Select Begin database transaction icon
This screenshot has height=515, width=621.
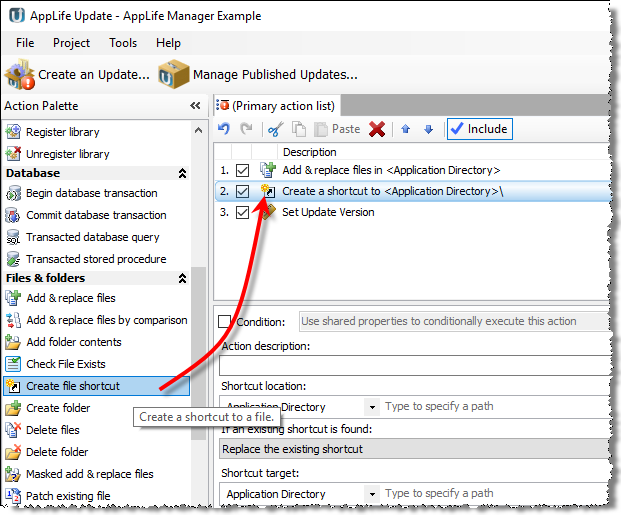point(13,193)
